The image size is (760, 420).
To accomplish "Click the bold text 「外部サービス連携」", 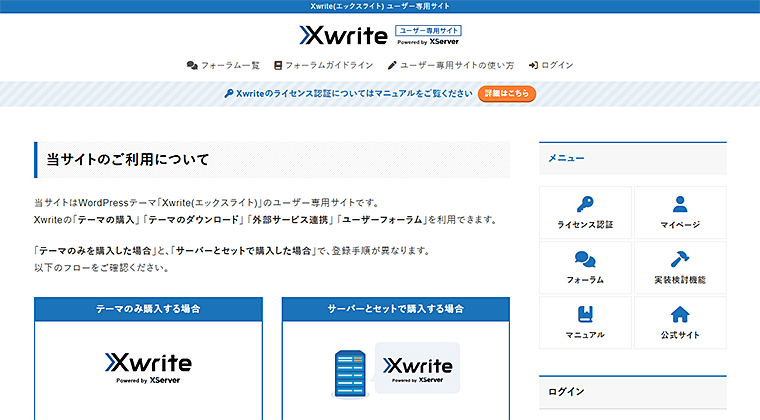I will (290, 220).
